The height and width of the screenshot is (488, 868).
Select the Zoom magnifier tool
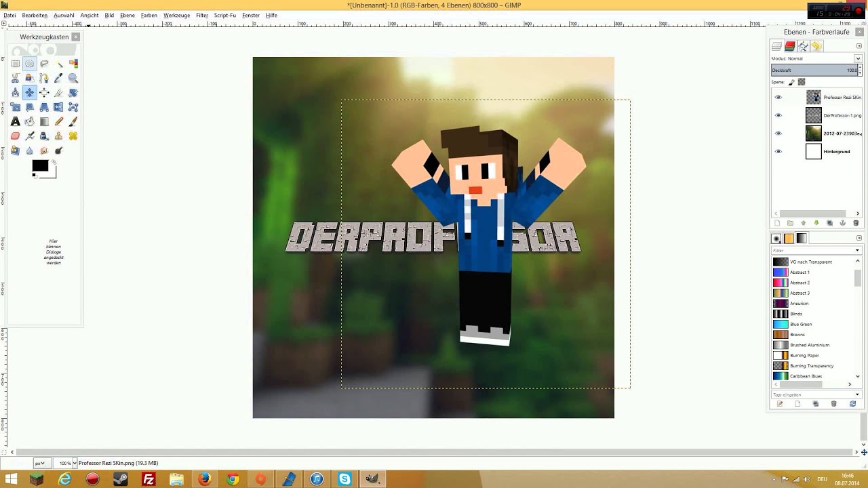coord(73,78)
